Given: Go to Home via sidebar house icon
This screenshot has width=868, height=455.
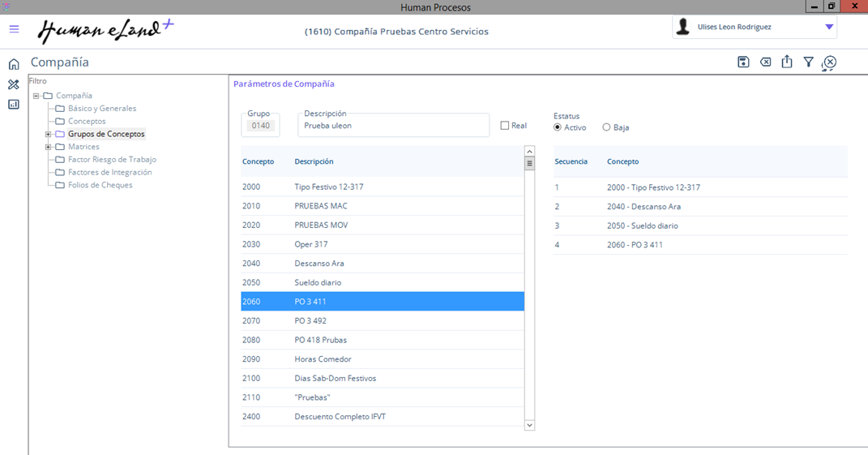Looking at the screenshot, I should click(14, 65).
